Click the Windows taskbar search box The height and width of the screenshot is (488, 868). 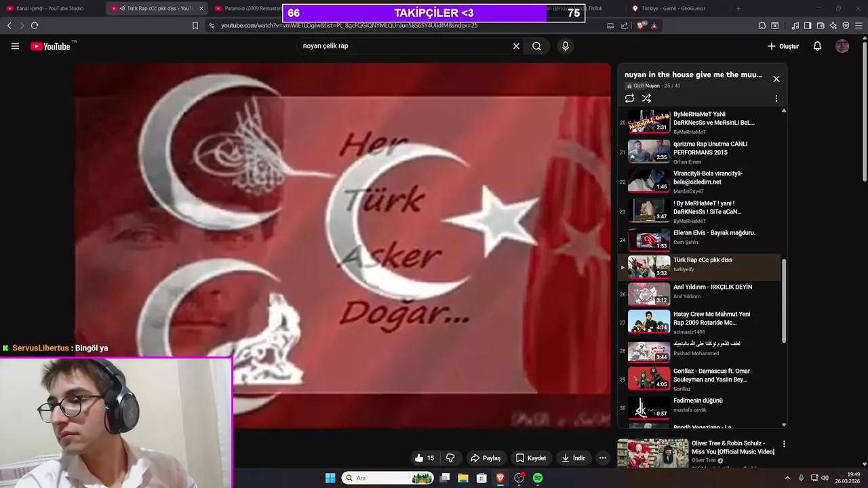(x=389, y=478)
